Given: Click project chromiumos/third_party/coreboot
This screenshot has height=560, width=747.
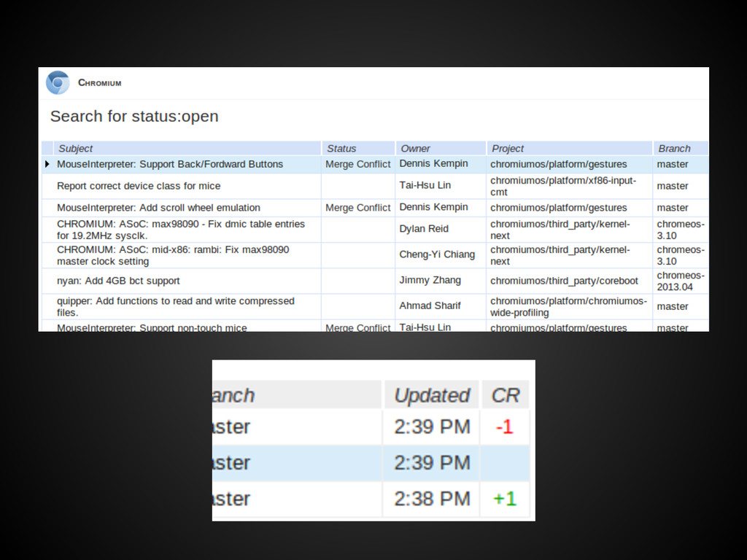Looking at the screenshot, I should 564,281.
